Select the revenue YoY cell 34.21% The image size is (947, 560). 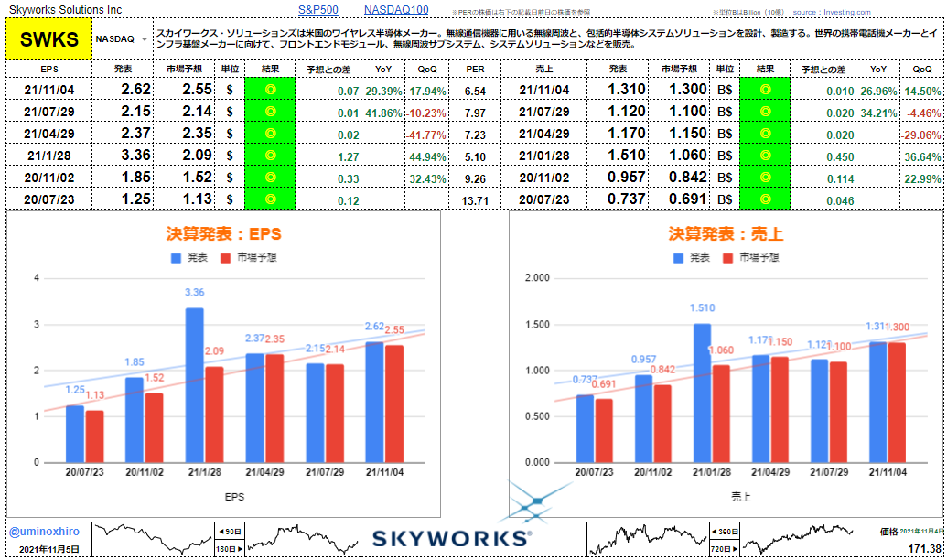[x=878, y=113]
